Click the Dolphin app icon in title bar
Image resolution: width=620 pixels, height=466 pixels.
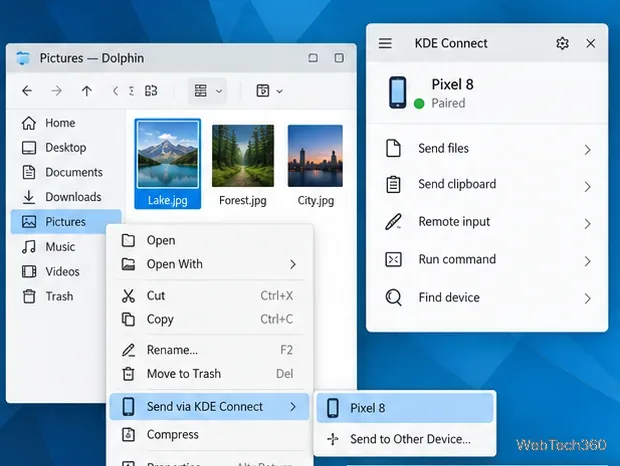[x=23, y=58]
